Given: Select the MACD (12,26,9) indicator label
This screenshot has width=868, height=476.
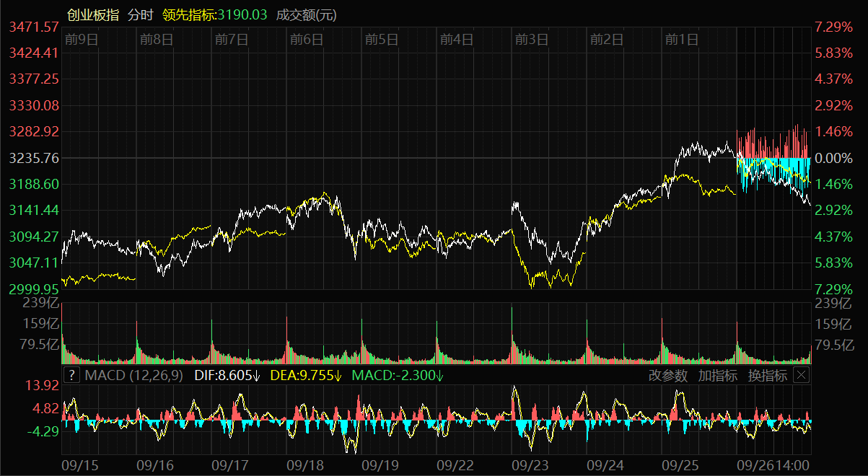Looking at the screenshot, I should coord(135,375).
